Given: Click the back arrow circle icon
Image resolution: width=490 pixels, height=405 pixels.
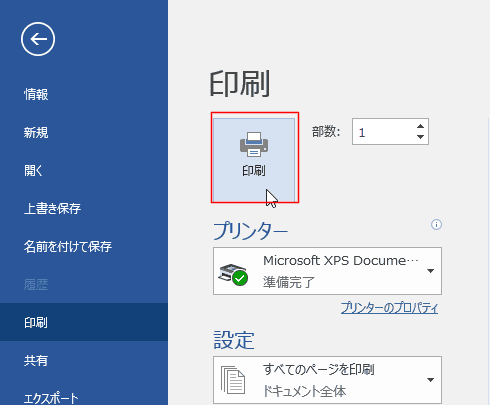Looking at the screenshot, I should 38,39.
